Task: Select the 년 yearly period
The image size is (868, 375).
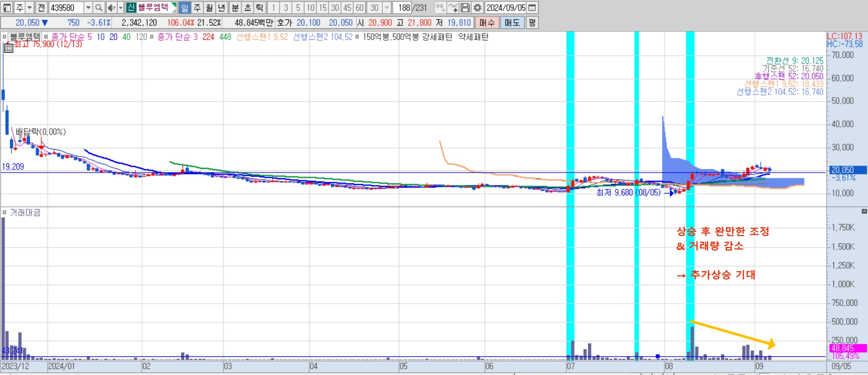Action: coord(222,8)
